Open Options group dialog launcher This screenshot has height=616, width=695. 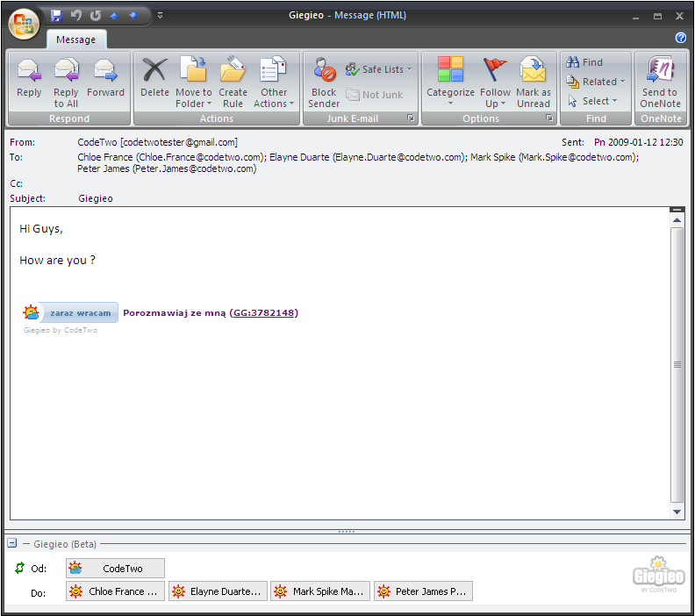pyautogui.click(x=549, y=118)
